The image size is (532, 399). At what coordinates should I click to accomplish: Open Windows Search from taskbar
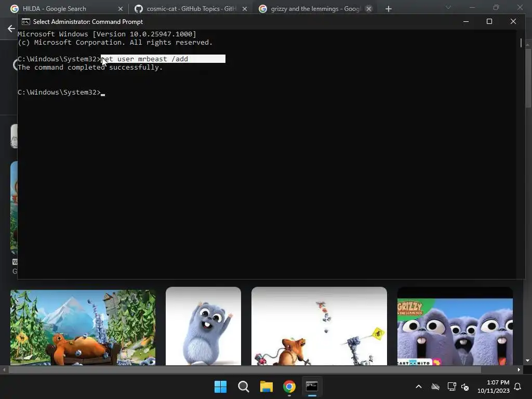tap(243, 387)
